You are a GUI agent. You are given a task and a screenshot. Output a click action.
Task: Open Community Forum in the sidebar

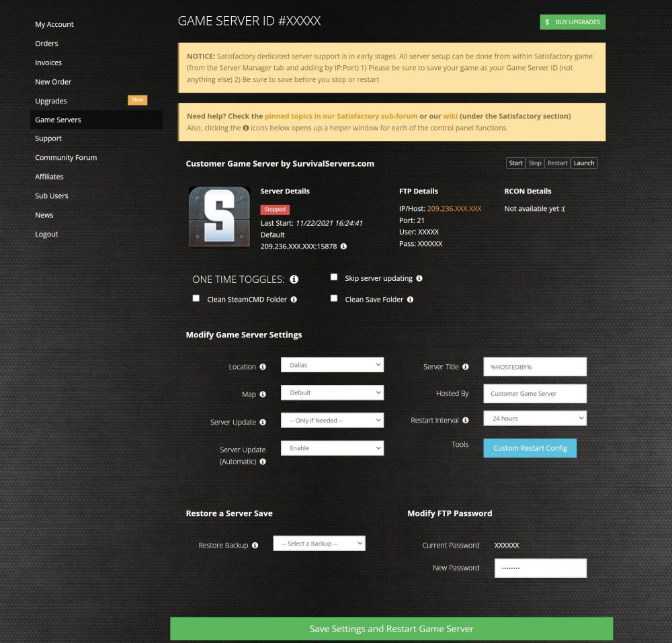click(66, 157)
